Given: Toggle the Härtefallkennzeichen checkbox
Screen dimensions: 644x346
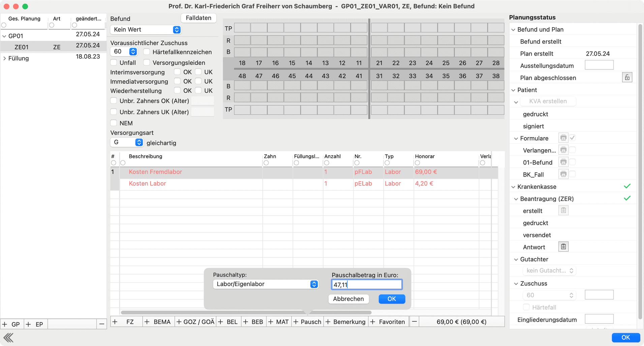Looking at the screenshot, I should 147,52.
